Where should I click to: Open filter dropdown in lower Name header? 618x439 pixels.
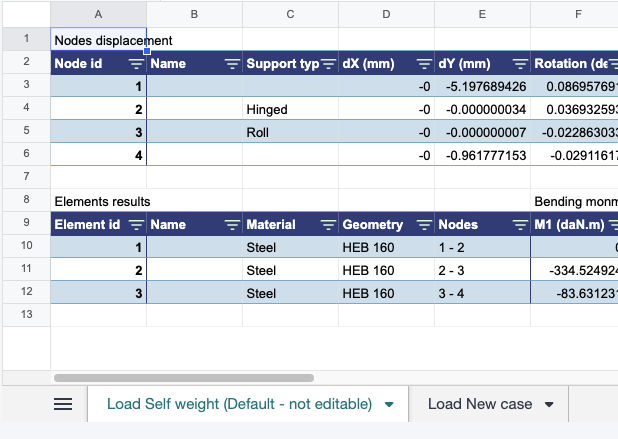pyautogui.click(x=231, y=225)
